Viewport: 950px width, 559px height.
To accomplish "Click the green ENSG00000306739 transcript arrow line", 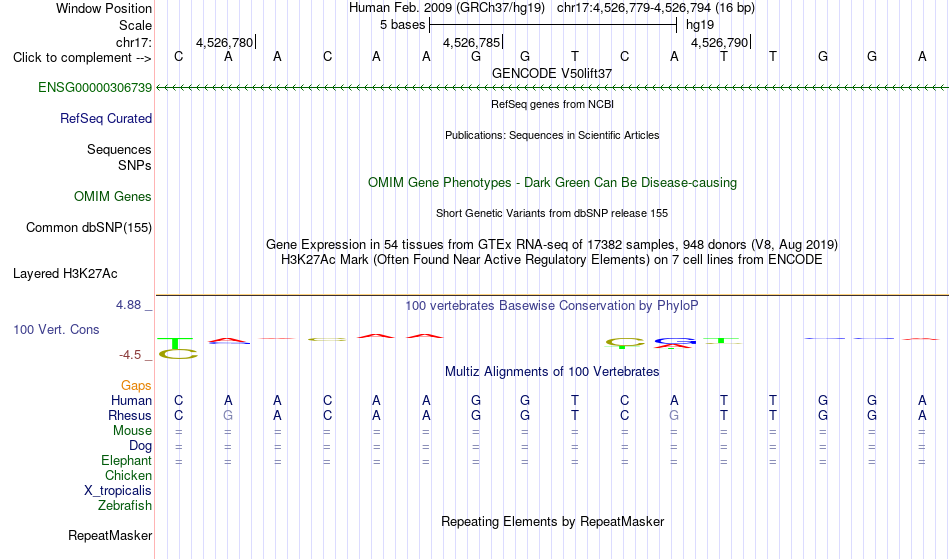I will tap(552, 88).
